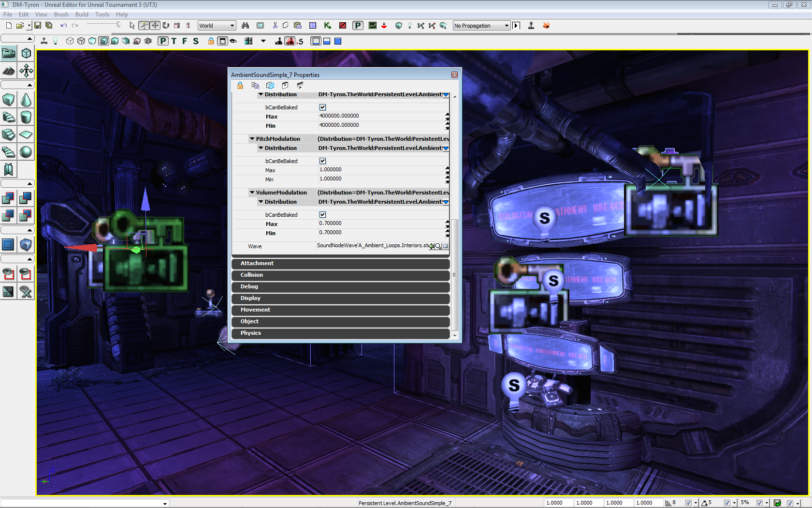Click the Save level floppy icon
This screenshot has height=508, width=812.
pyautogui.click(x=38, y=26)
